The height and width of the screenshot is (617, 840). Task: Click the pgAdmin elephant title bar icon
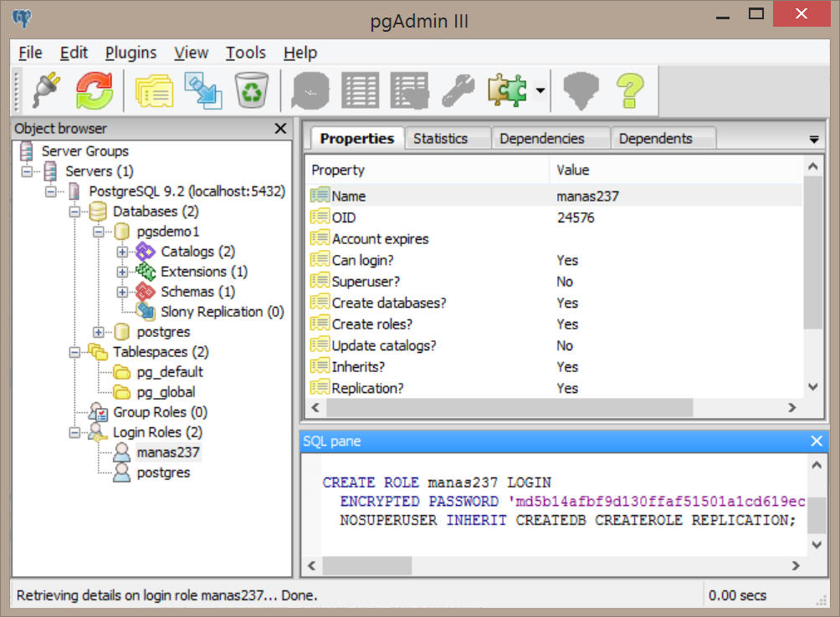(22, 18)
